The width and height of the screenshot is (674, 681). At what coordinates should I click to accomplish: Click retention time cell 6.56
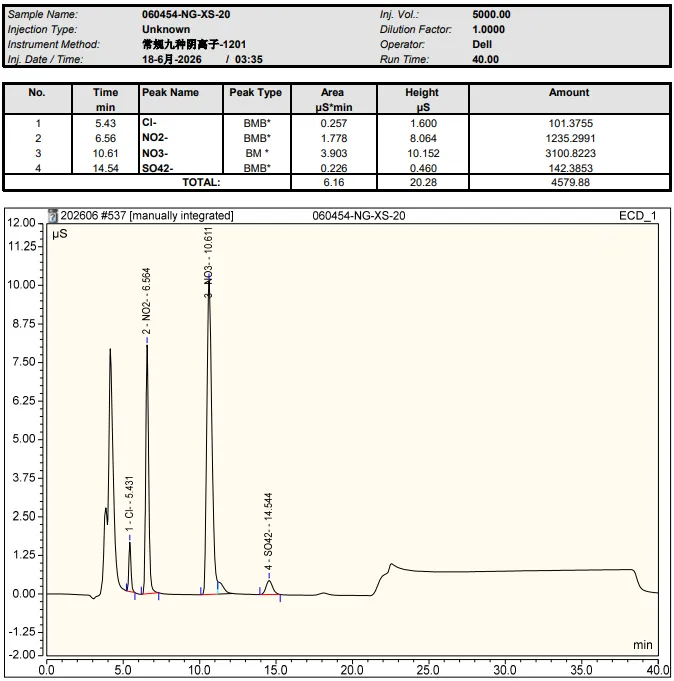[x=106, y=139]
